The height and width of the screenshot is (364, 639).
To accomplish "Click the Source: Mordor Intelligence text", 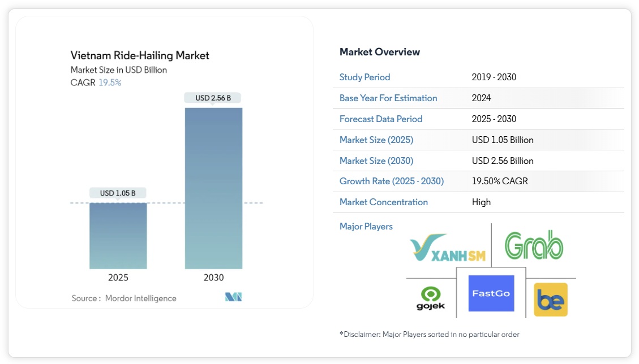I will coord(124,298).
